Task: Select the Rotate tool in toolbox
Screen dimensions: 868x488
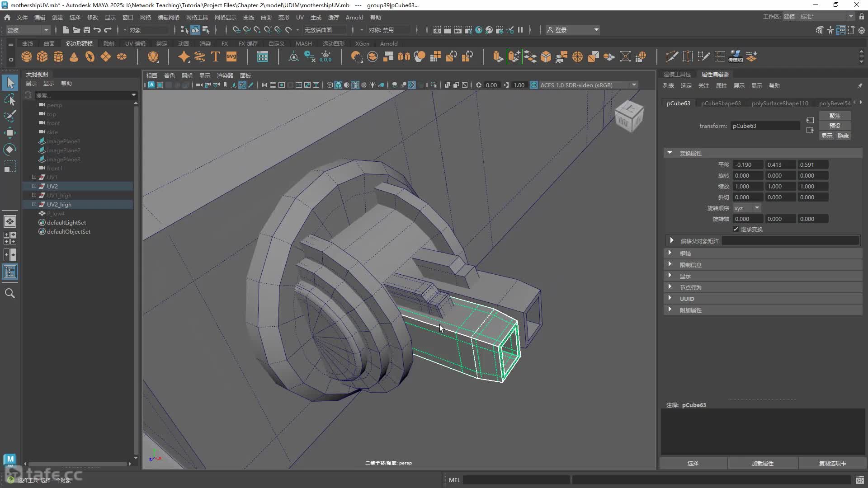Action: click(10, 150)
